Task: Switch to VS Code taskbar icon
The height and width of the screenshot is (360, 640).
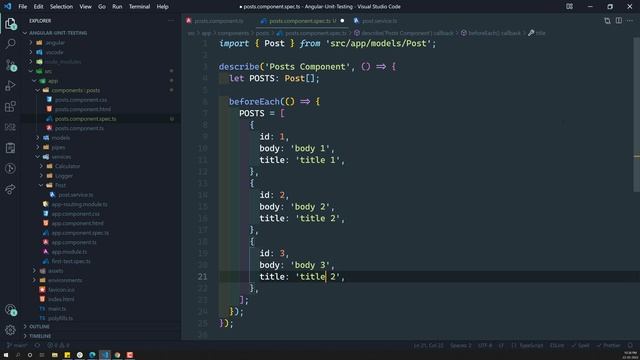Action: pyautogui.click(x=105, y=355)
